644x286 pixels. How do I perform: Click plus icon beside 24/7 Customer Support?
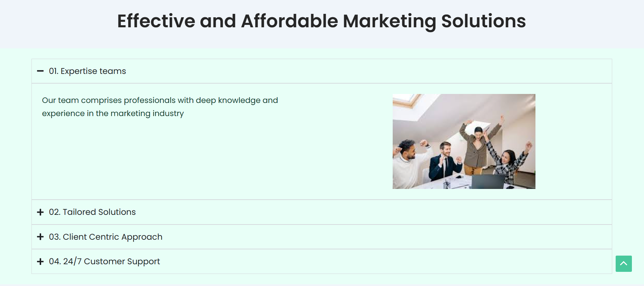click(x=40, y=261)
